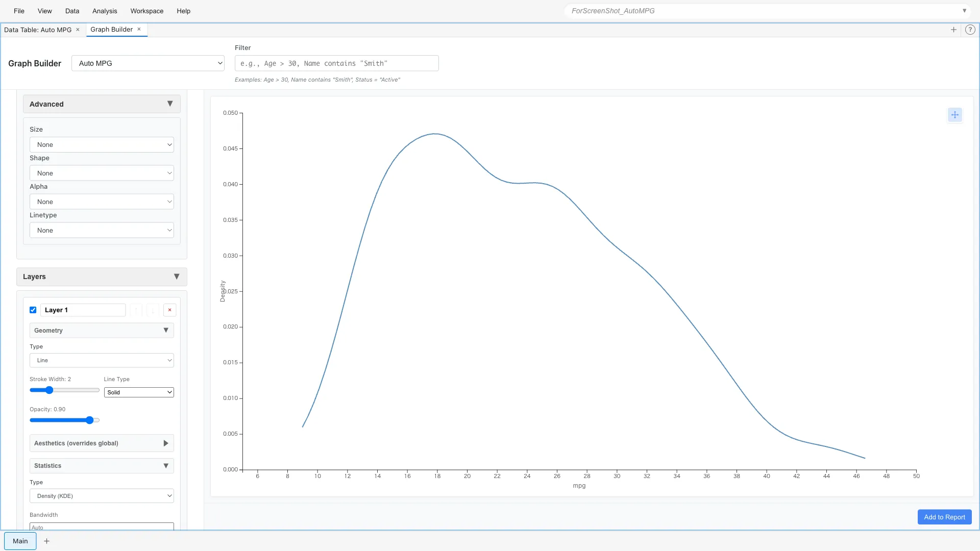The width and height of the screenshot is (980, 551).
Task: Click inside the Filter input field
Action: coord(336,63)
